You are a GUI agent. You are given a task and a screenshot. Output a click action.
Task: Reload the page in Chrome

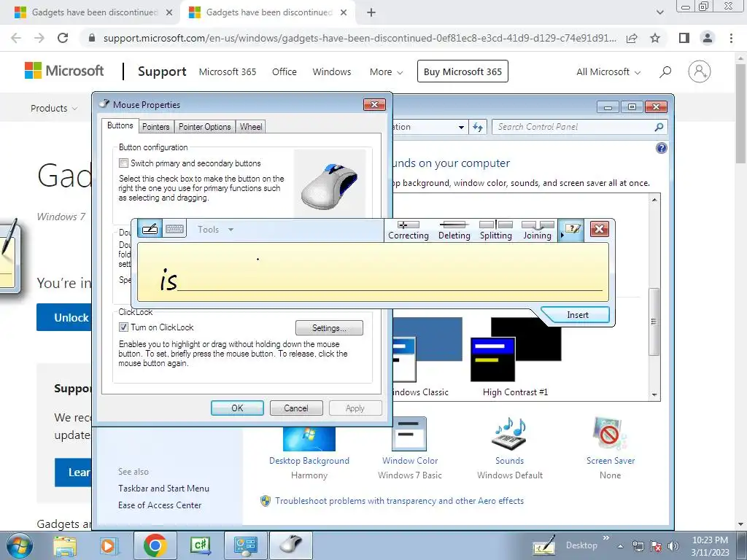[x=63, y=38]
